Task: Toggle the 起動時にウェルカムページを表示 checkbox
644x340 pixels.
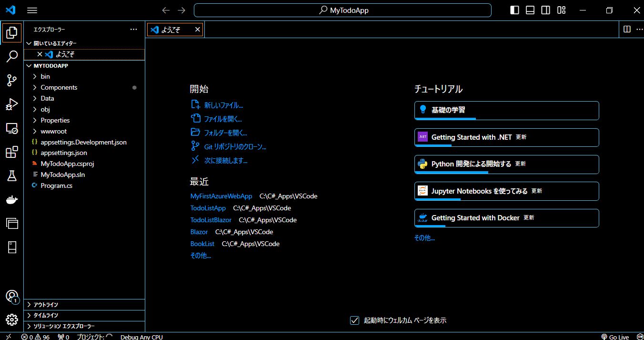Action: point(354,320)
